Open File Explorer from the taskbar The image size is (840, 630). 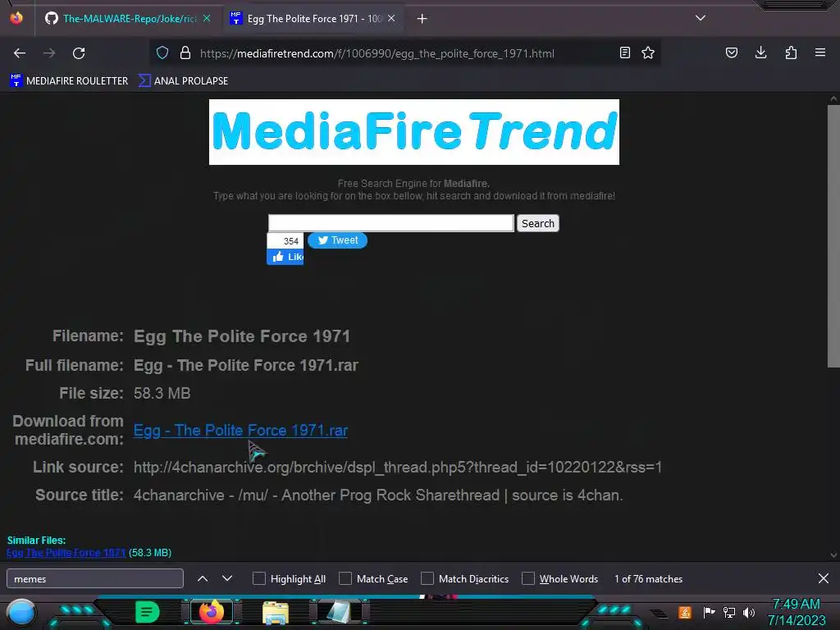click(276, 612)
